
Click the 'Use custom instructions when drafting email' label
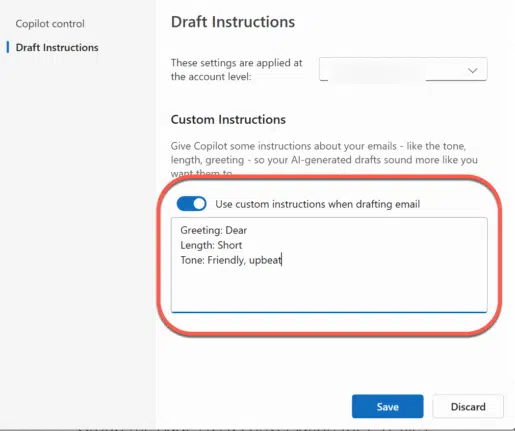tap(318, 204)
